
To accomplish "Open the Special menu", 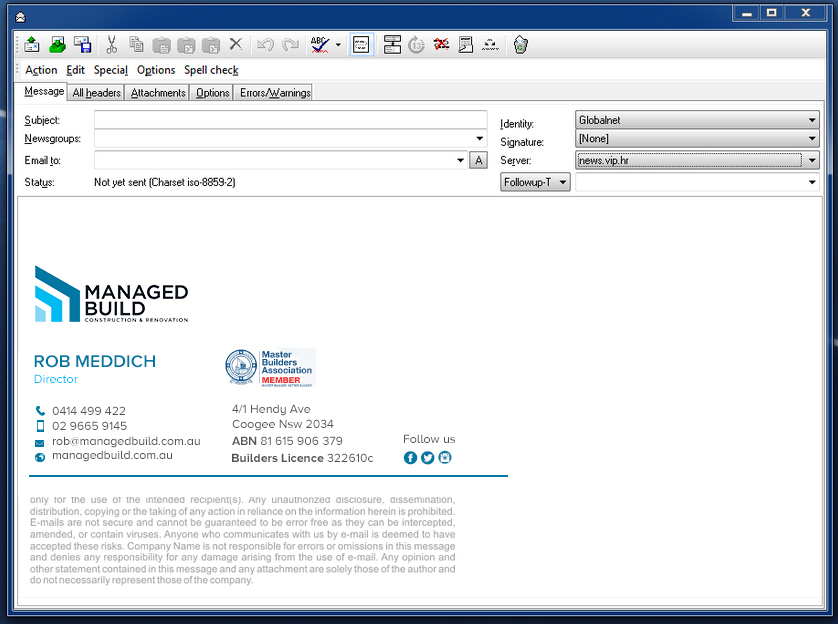I will (111, 70).
